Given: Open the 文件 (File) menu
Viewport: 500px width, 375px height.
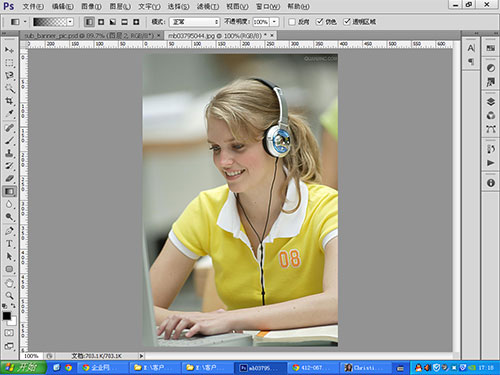Looking at the screenshot, I should 33,6.
